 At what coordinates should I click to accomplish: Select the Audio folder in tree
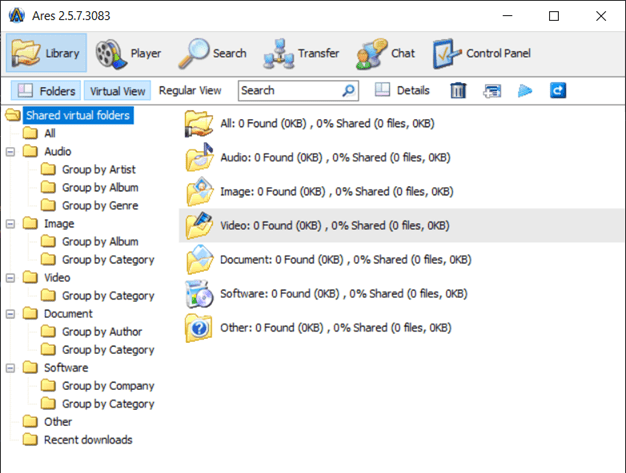click(57, 151)
